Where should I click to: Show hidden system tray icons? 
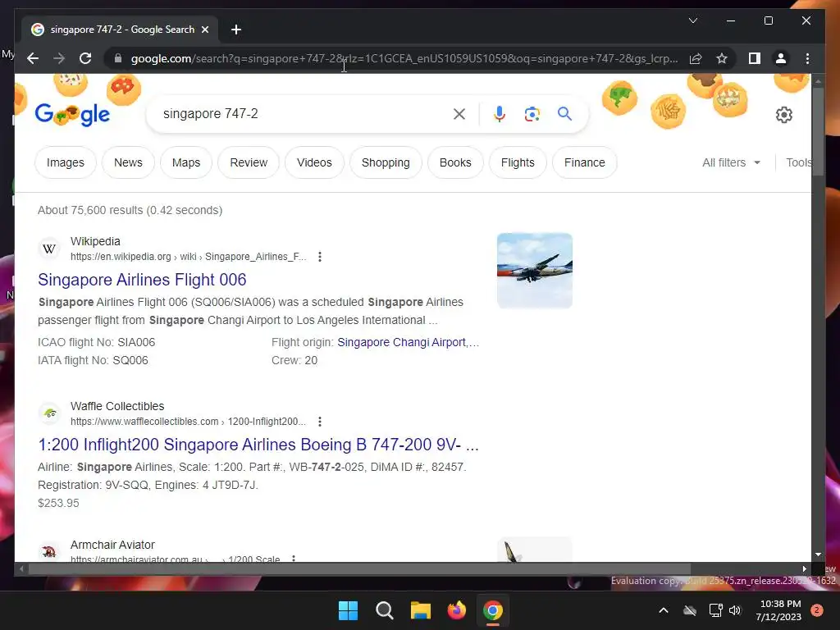(x=663, y=610)
